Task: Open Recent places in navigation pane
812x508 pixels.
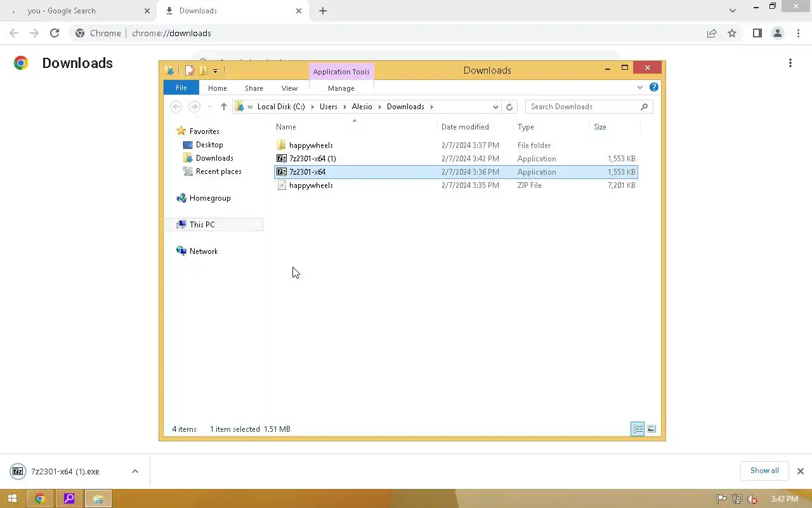Action: pyautogui.click(x=218, y=171)
